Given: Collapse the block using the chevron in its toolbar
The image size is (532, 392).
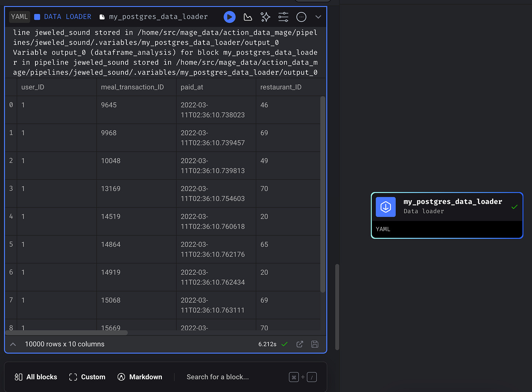Looking at the screenshot, I should [318, 17].
